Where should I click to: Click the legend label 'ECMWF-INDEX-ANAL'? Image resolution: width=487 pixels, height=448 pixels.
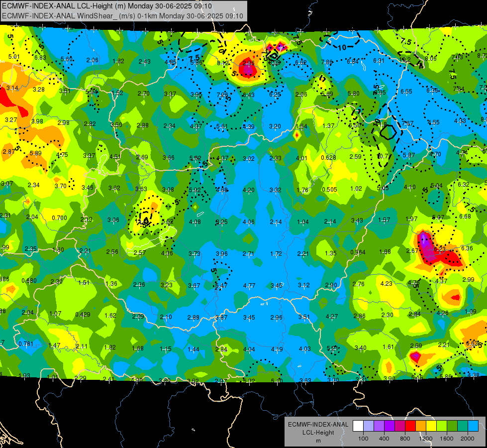point(318,425)
